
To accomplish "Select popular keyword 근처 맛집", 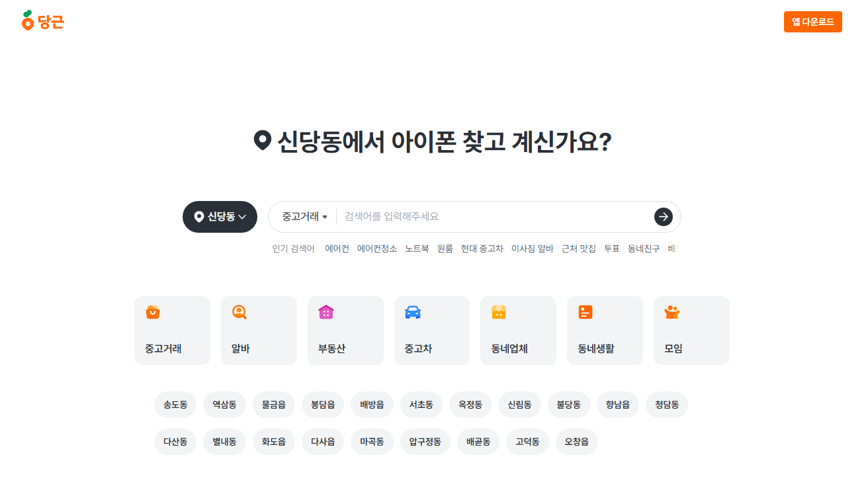I will tap(579, 249).
